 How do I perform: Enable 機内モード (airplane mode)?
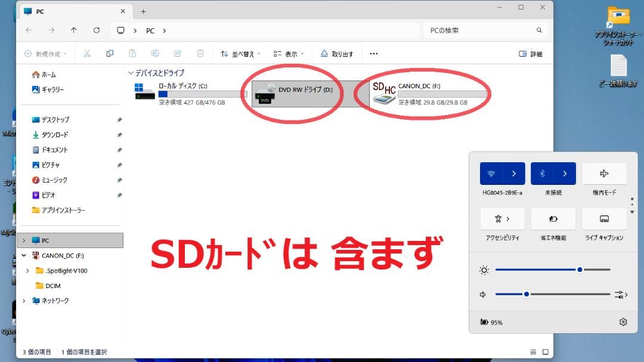click(604, 173)
